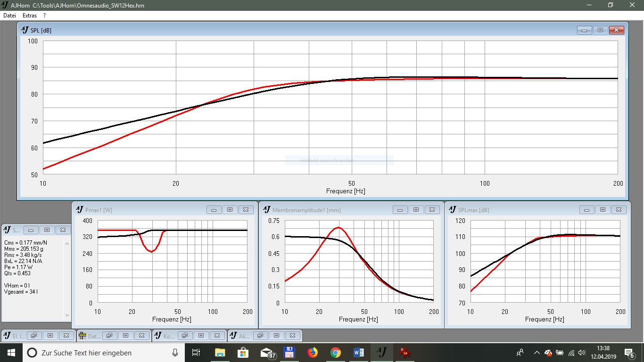Open Windows Task View

click(x=196, y=353)
